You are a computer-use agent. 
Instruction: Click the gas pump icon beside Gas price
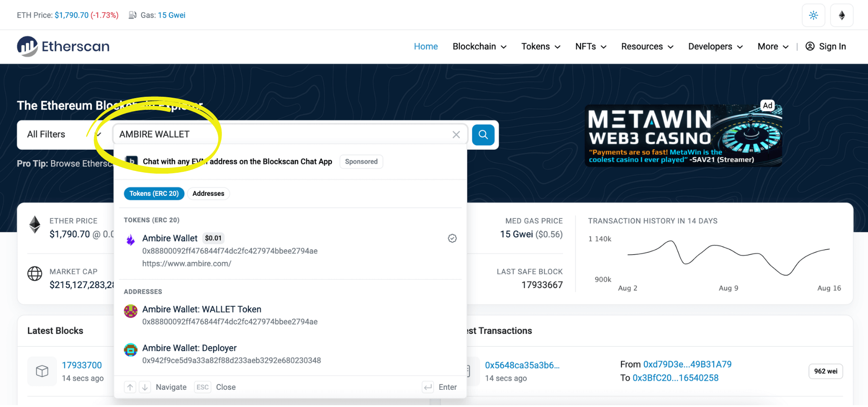132,15
